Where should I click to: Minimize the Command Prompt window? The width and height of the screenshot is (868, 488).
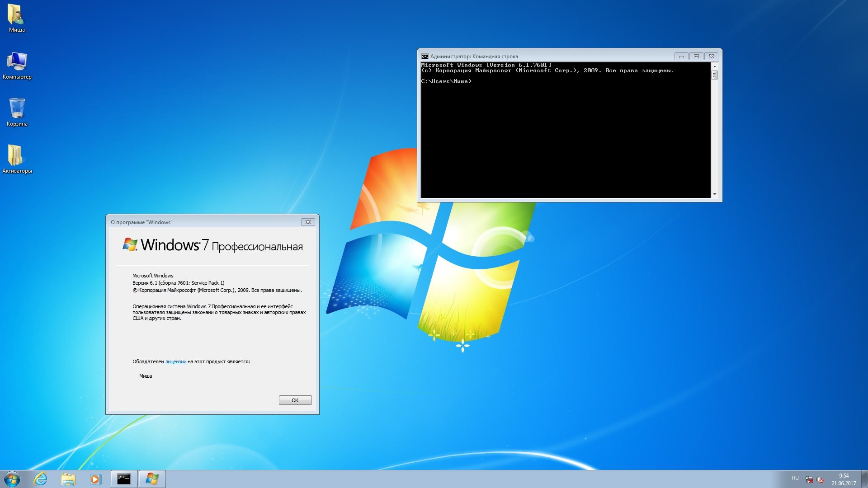681,56
